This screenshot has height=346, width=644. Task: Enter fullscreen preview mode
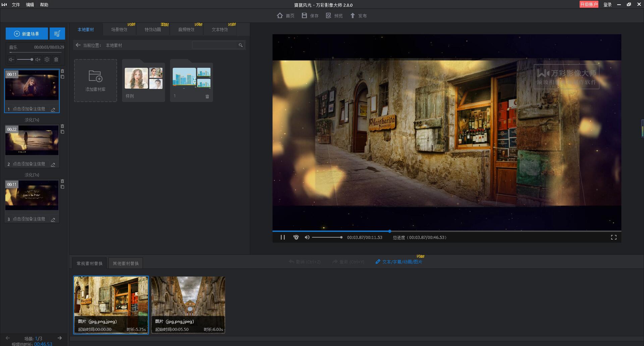614,237
